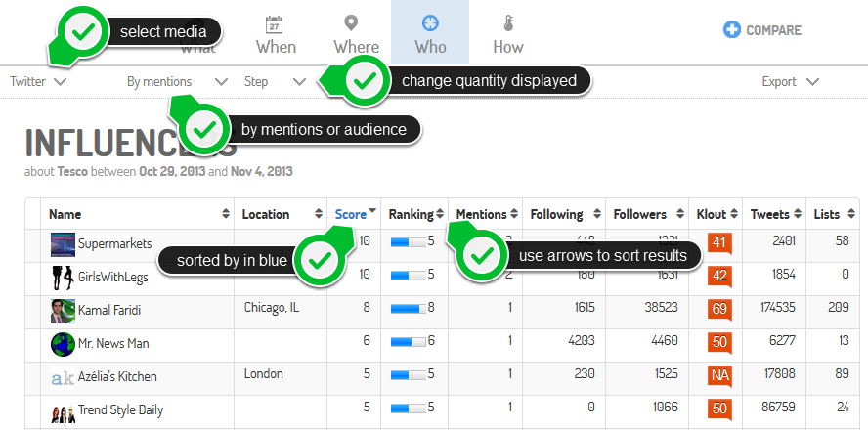Click Mr. News Man globe avatar
Viewport: 868px width, 430px height.
tap(63, 344)
